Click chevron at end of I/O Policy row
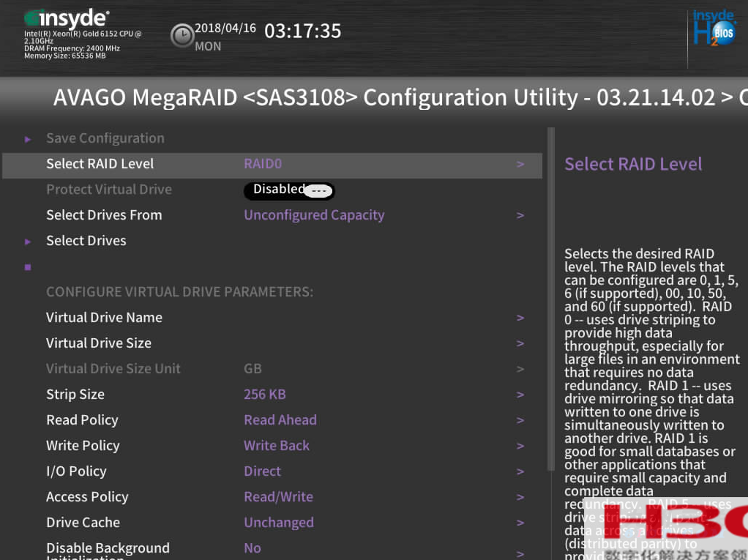The height and width of the screenshot is (560, 748). click(520, 471)
